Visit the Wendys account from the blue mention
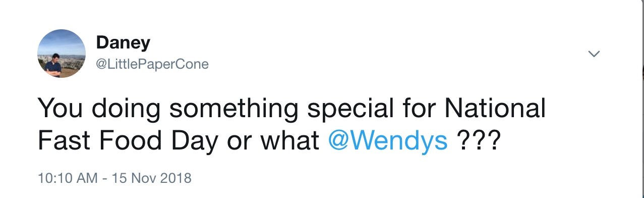The width and height of the screenshot is (644, 198). (388, 141)
